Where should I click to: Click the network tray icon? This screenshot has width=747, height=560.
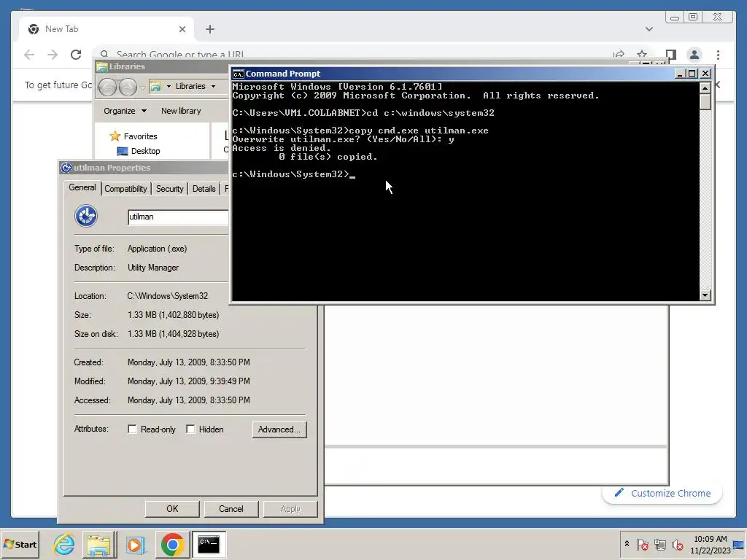tap(659, 544)
